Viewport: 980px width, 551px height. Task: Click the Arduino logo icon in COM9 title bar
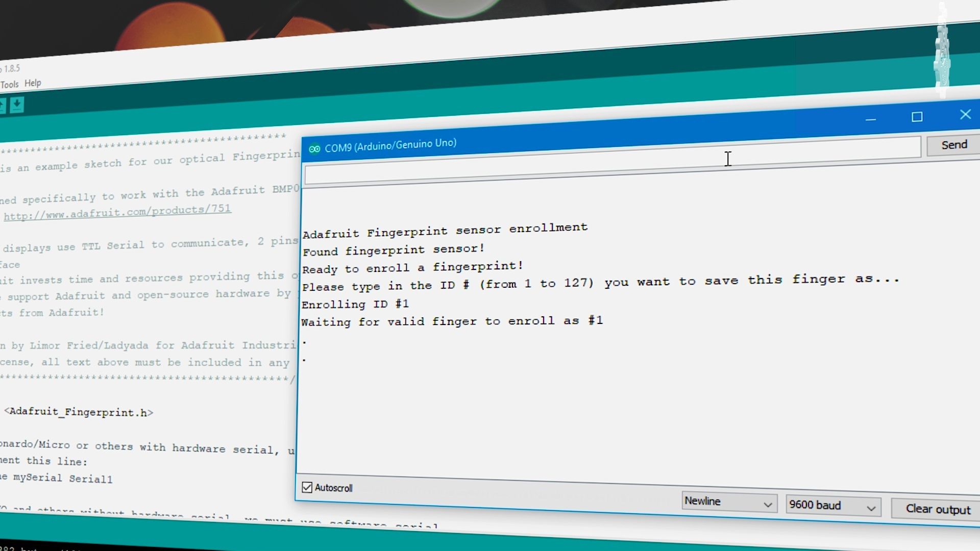click(315, 148)
